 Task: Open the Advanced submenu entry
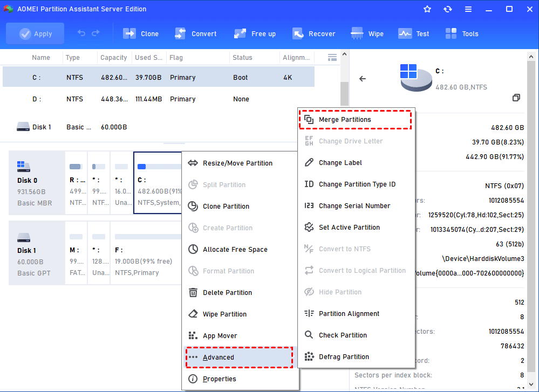(x=240, y=357)
